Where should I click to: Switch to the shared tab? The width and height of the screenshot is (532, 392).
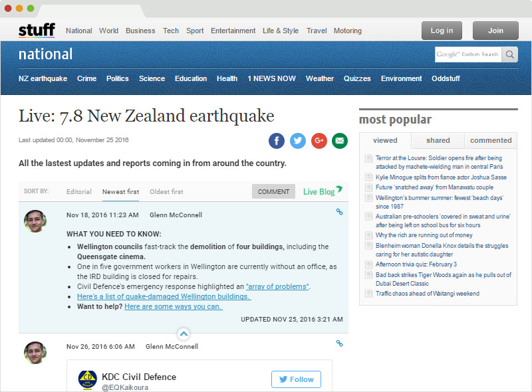click(438, 141)
